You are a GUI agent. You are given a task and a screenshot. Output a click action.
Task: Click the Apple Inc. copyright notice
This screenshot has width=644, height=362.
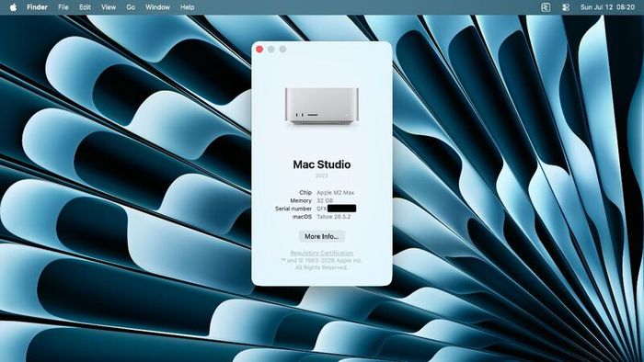pyautogui.click(x=322, y=264)
